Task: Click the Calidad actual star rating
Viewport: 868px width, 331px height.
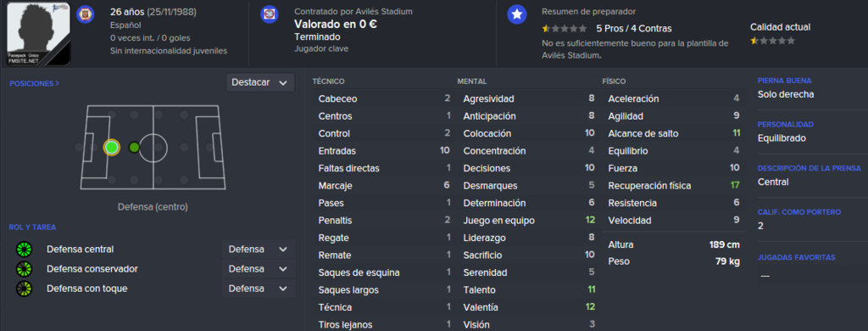Action: (x=773, y=41)
